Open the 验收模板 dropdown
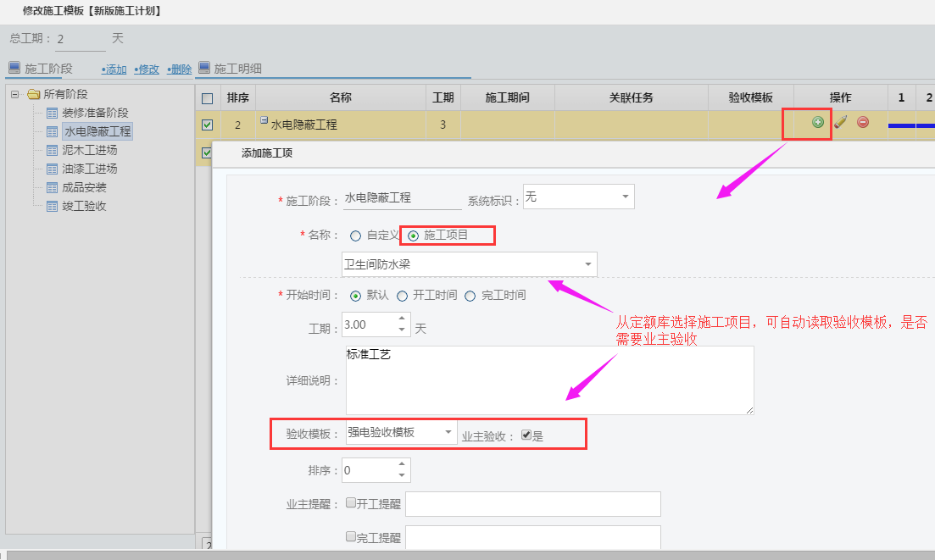The width and height of the screenshot is (935, 560). click(448, 432)
